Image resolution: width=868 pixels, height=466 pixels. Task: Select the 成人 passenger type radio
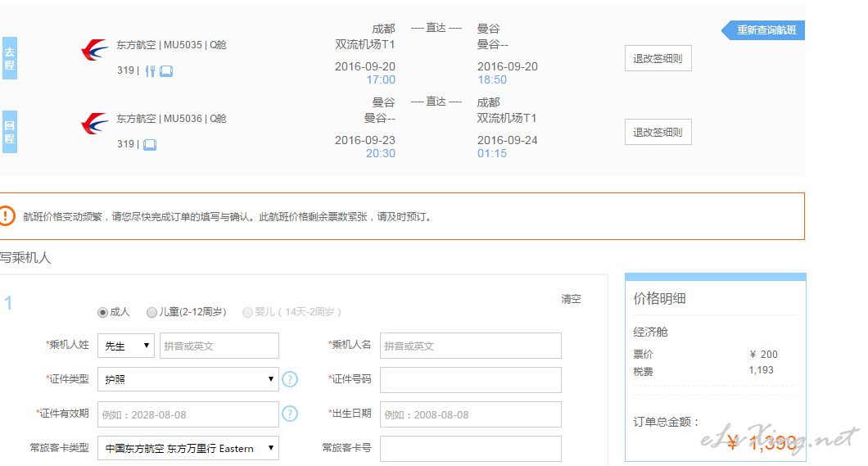click(103, 312)
